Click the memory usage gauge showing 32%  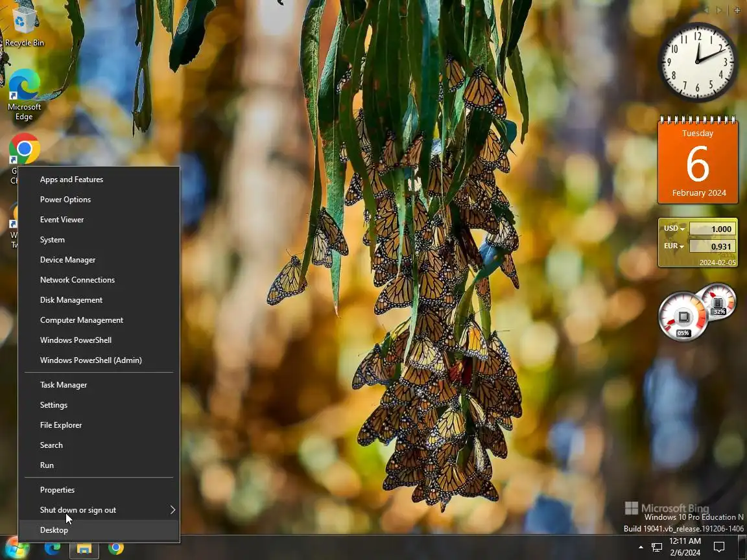point(718,303)
